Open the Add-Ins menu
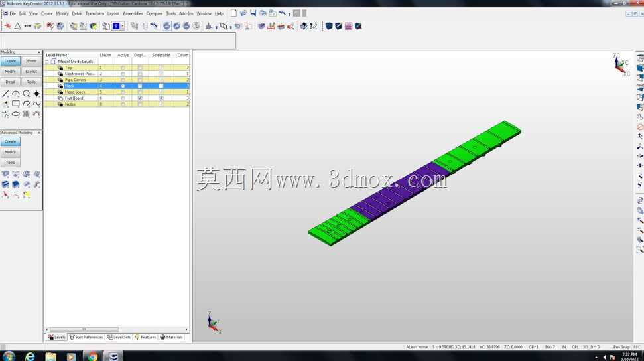This screenshot has height=361, width=644. (x=186, y=13)
